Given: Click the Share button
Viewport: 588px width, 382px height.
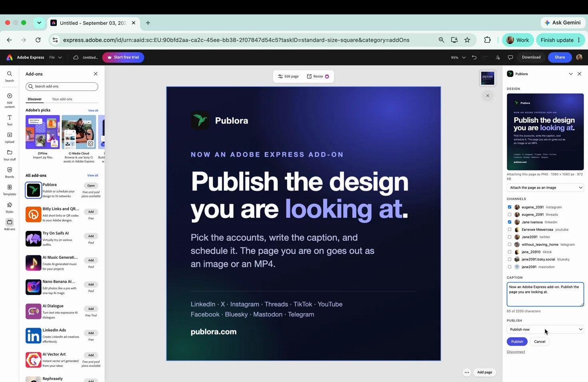Looking at the screenshot, I should coord(560,57).
